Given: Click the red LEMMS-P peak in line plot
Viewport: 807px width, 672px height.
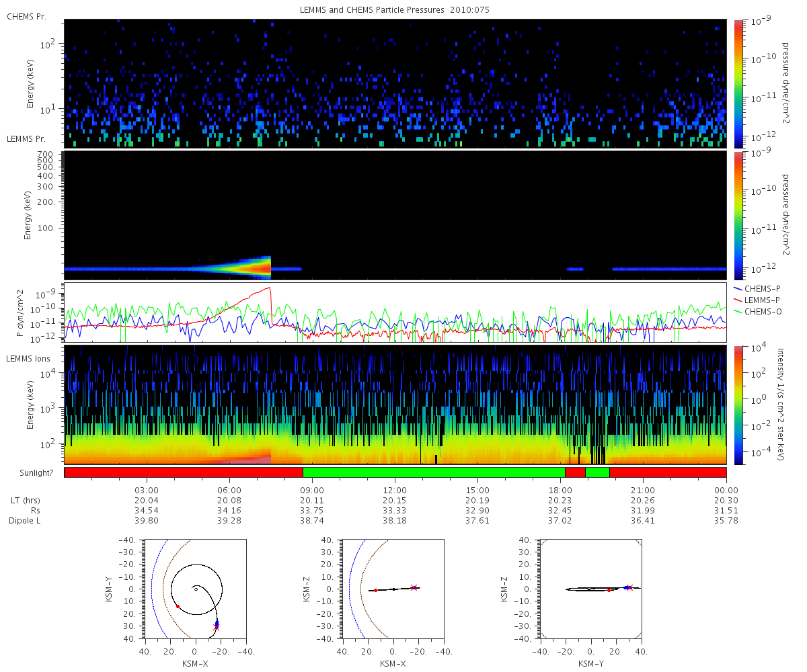Looking at the screenshot, I should click(x=270, y=288).
